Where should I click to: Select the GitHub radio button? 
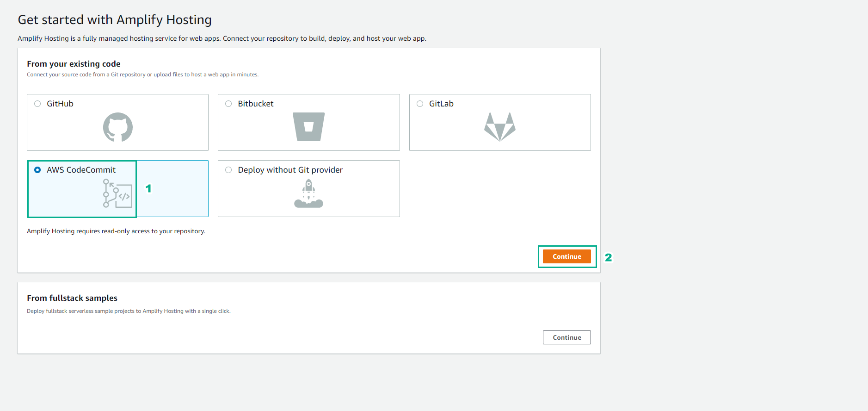pos(37,104)
